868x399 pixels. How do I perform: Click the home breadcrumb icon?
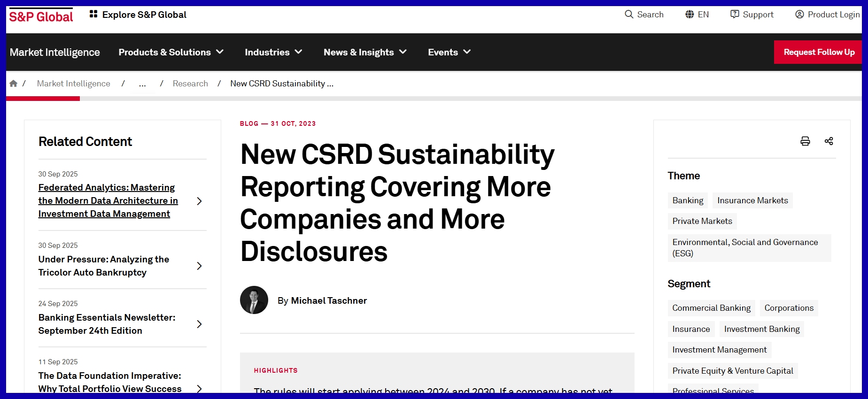click(14, 84)
